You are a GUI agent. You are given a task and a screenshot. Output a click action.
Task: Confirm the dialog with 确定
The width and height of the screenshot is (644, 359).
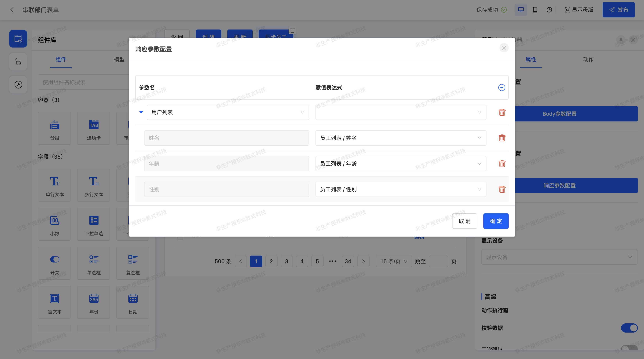coord(496,221)
